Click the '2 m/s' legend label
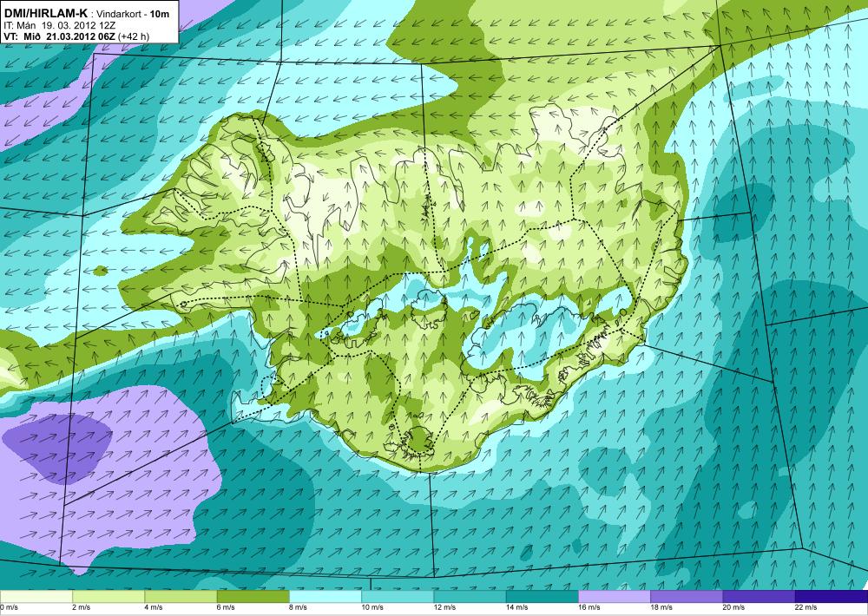868x616 pixels. [82, 607]
